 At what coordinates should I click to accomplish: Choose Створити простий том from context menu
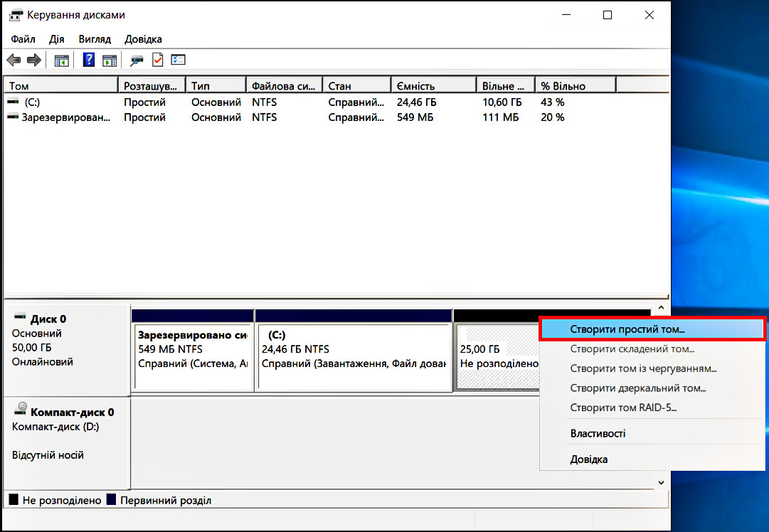pos(652,329)
